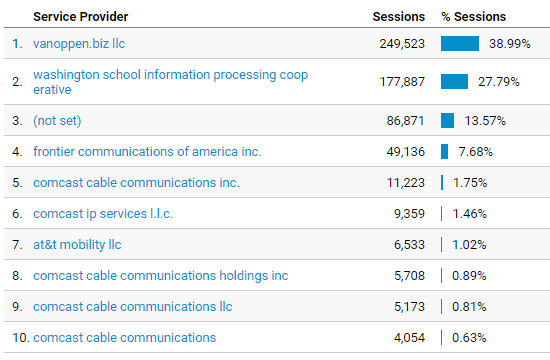Click comcast cable communications llc link
This screenshot has height=360, width=550.
[133, 306]
